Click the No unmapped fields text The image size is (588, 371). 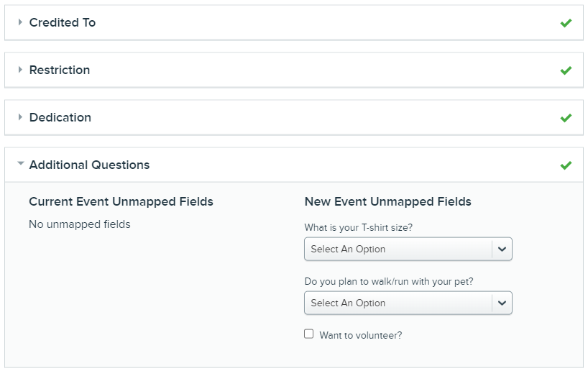point(80,224)
